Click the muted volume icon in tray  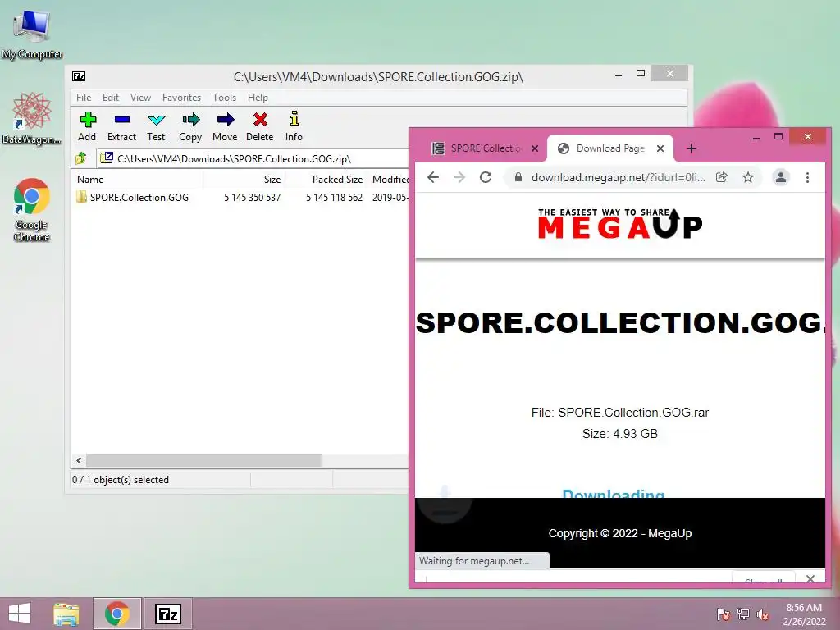pos(763,614)
